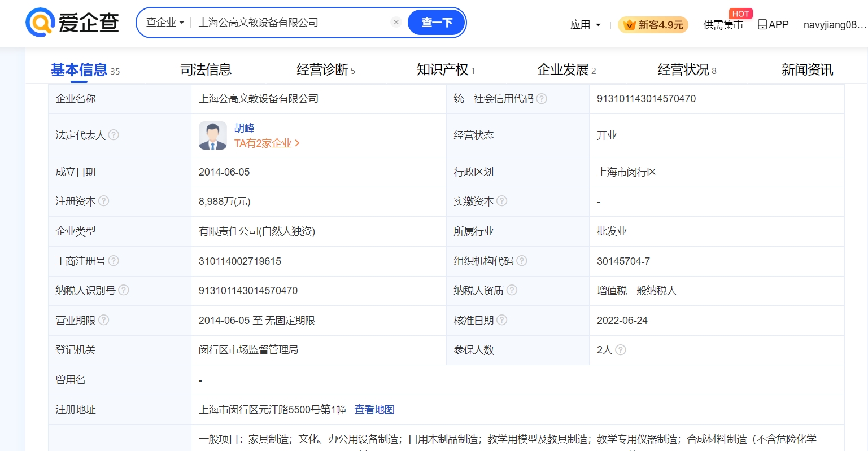Click the 查一下 search button
Screen dimensions: 868x451
[437, 23]
